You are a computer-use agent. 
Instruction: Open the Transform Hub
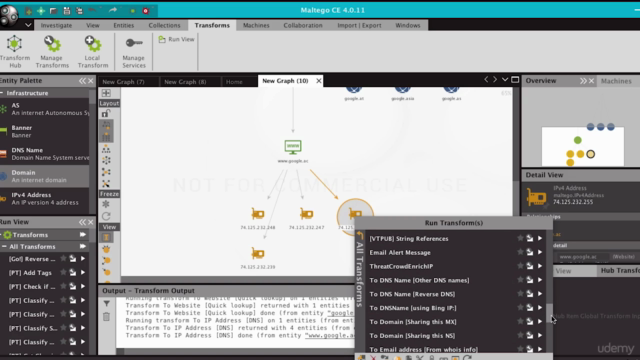click(x=15, y=51)
